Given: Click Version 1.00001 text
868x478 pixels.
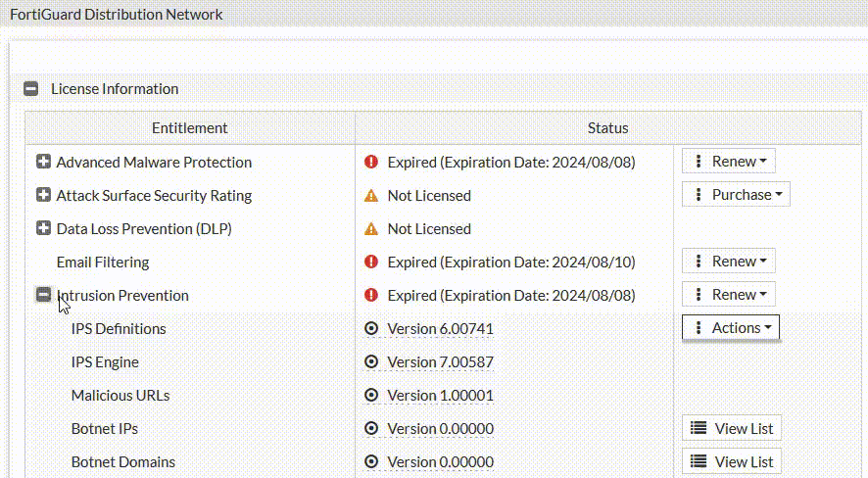Looking at the screenshot, I should point(440,395).
